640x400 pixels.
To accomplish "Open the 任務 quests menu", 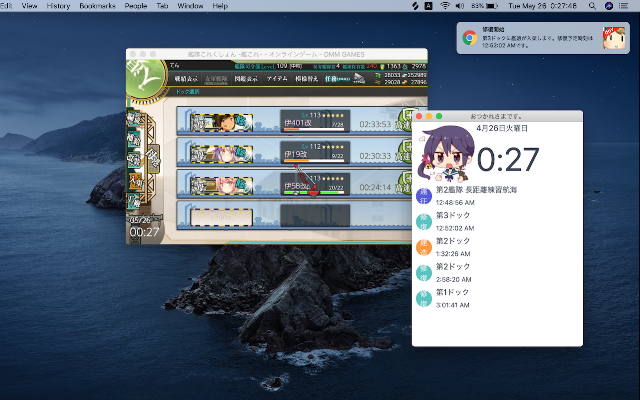I will [337, 78].
